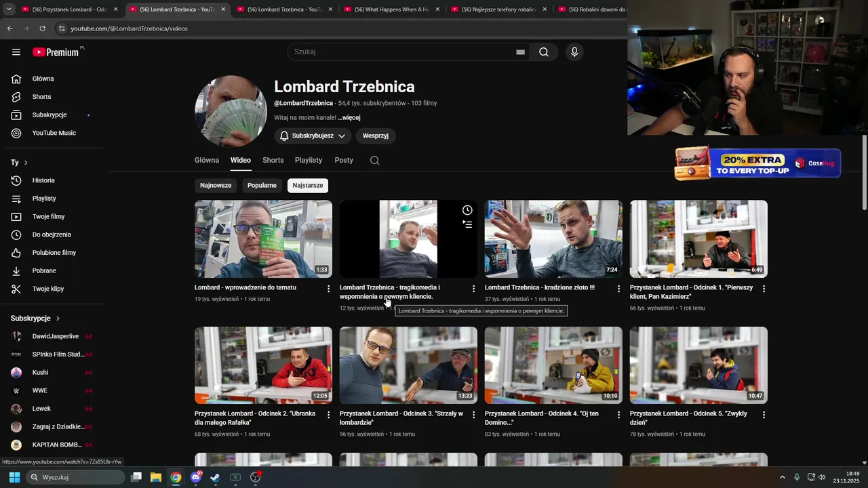Switch to channel Główna tab

pos(207,161)
